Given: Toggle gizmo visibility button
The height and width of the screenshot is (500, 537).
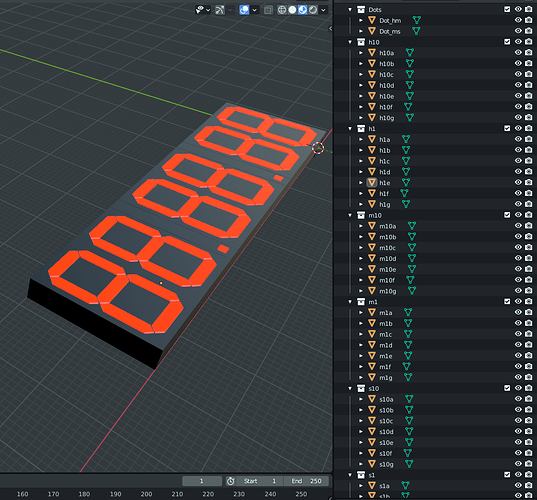Looking at the screenshot, I should (x=220, y=10).
